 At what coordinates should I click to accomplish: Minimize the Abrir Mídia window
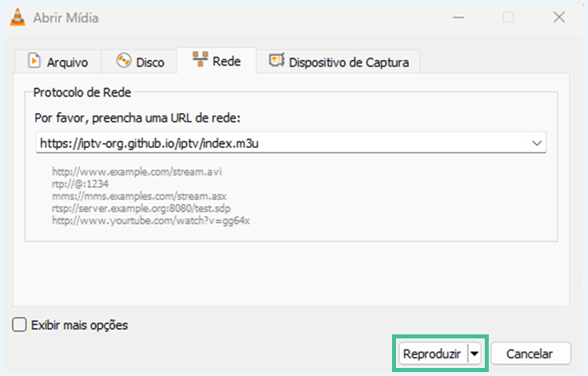pyautogui.click(x=458, y=18)
